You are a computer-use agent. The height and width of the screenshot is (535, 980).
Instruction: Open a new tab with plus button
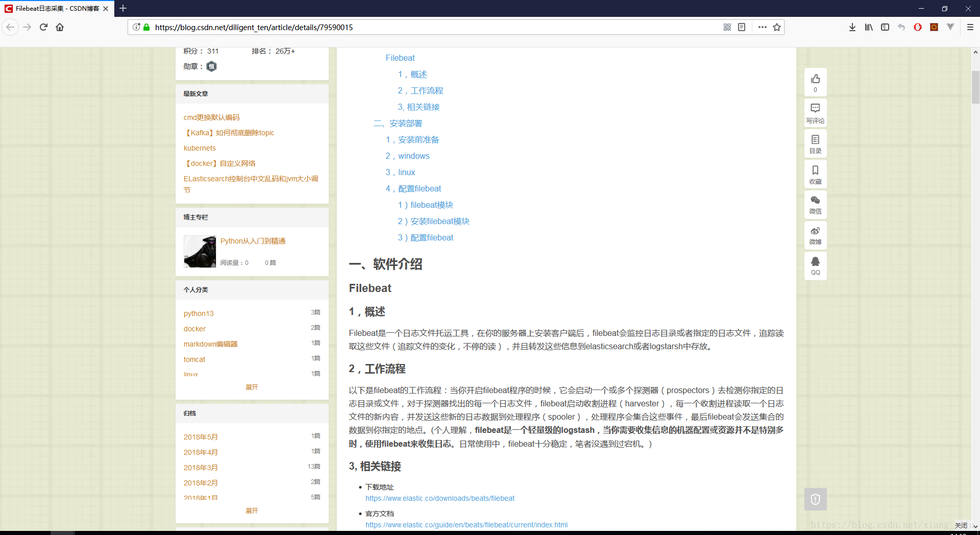pyautogui.click(x=123, y=8)
